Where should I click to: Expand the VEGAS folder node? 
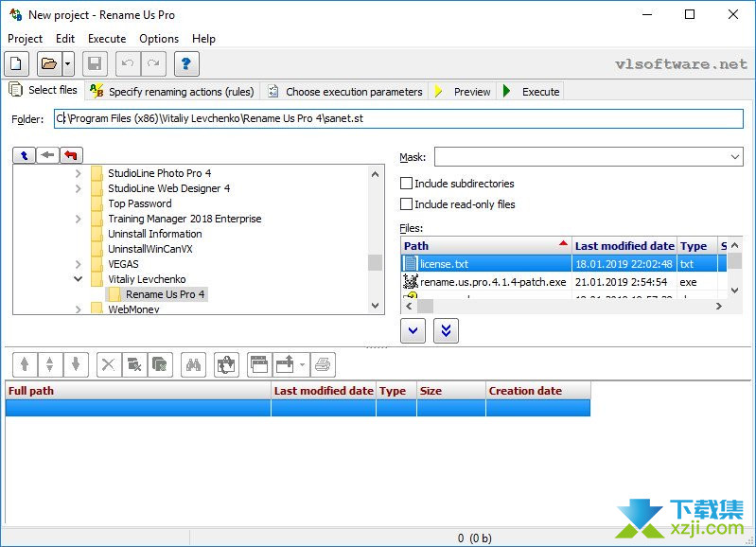click(79, 264)
